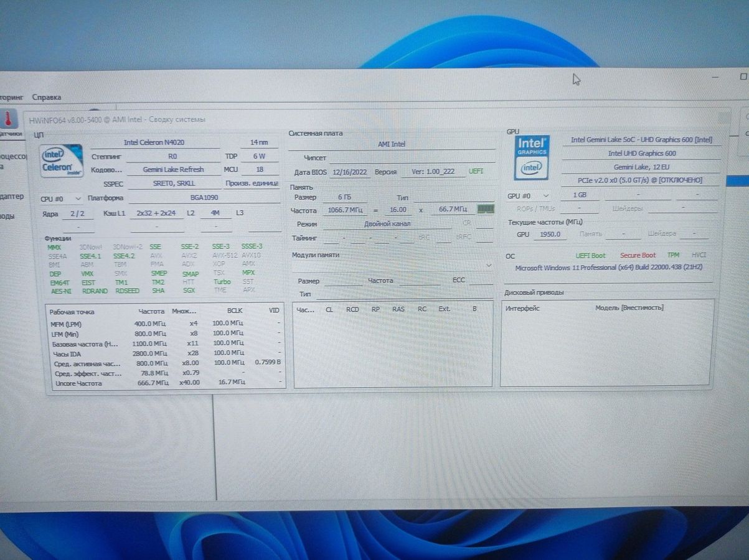Minimize the main HWiNFO window
Viewport: 749px width, 560px height.
pyautogui.click(x=716, y=76)
